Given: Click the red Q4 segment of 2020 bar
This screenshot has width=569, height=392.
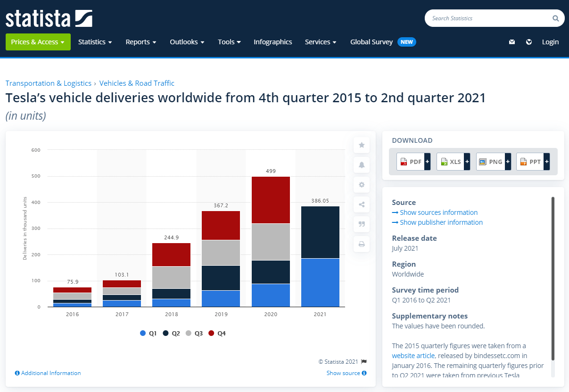Looking at the screenshot, I should (271, 200).
